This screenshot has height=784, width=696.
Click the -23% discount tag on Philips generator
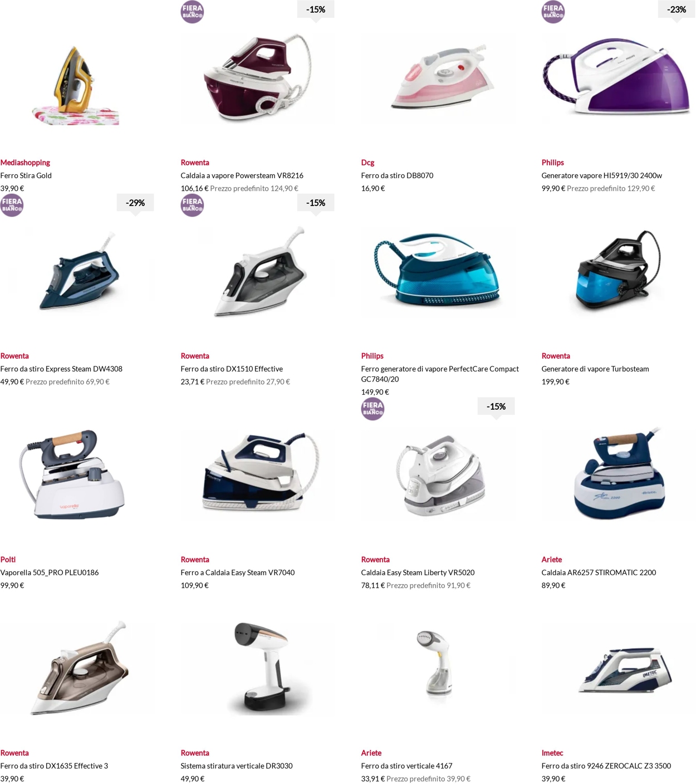677,10
